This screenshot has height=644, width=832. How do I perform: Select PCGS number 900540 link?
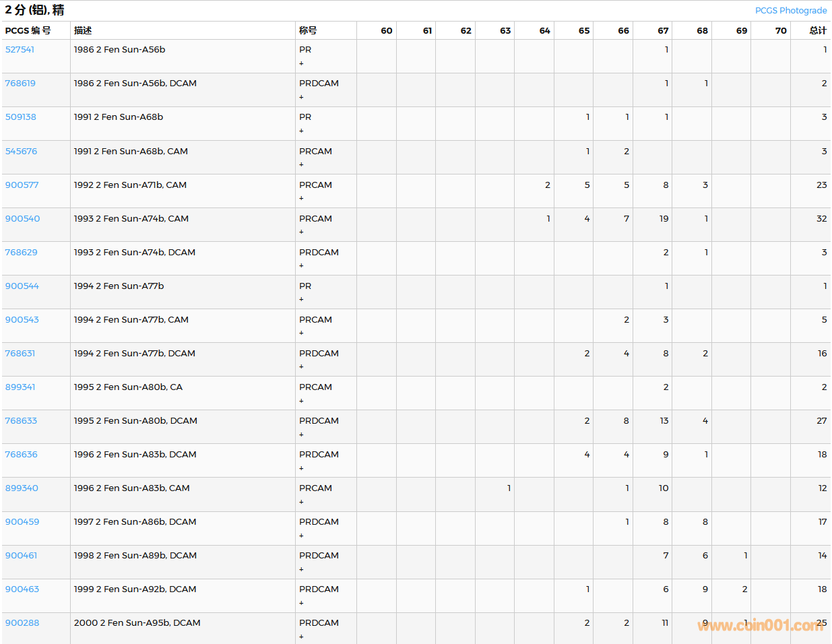[x=22, y=219]
